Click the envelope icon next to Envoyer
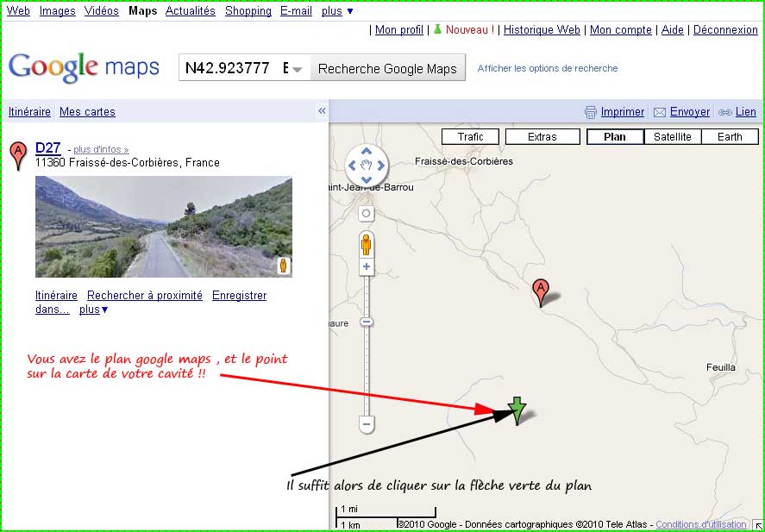Viewport: 765px width, 532px height. (x=660, y=113)
